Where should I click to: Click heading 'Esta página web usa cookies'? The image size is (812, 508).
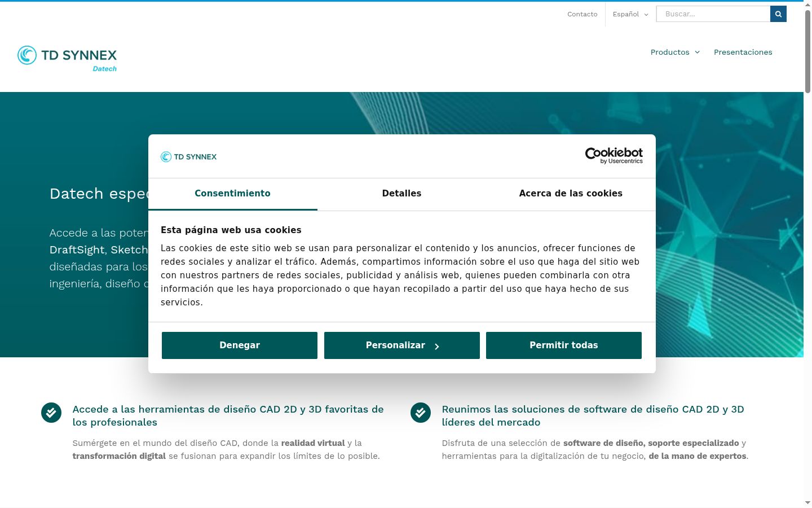click(231, 230)
